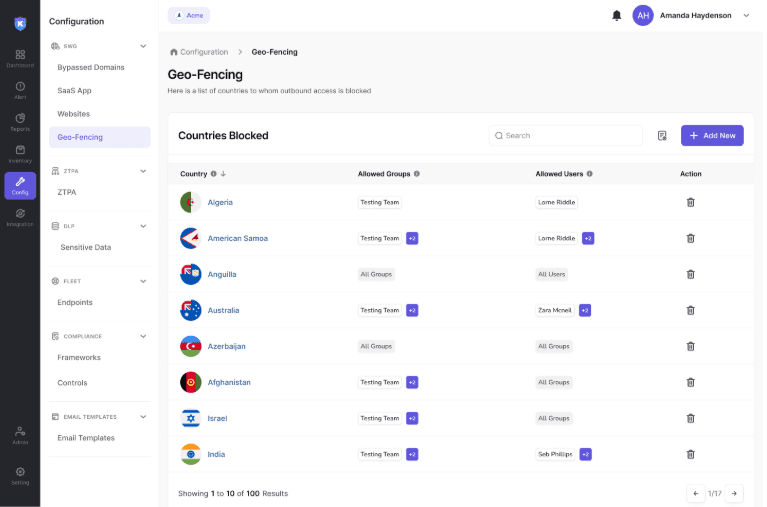Image resolution: width=767 pixels, height=507 pixels.
Task: Delete the India row
Action: pos(690,454)
